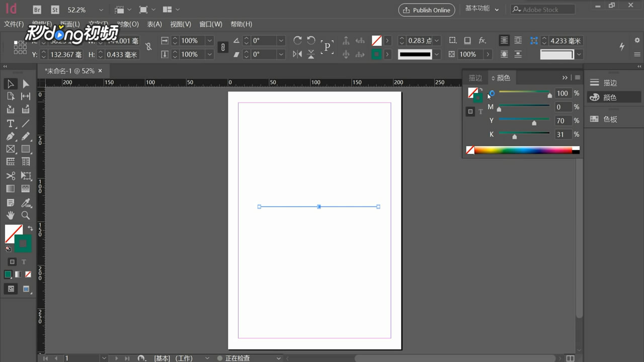Image resolution: width=644 pixels, height=362 pixels.
Task: Open the 视图(V) menu
Action: [x=180, y=24]
